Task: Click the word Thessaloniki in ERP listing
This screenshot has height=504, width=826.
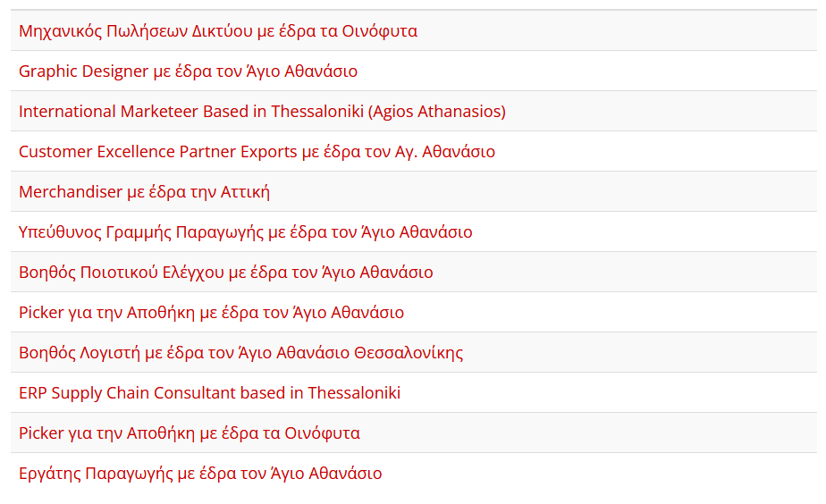Action: pyautogui.click(x=354, y=393)
